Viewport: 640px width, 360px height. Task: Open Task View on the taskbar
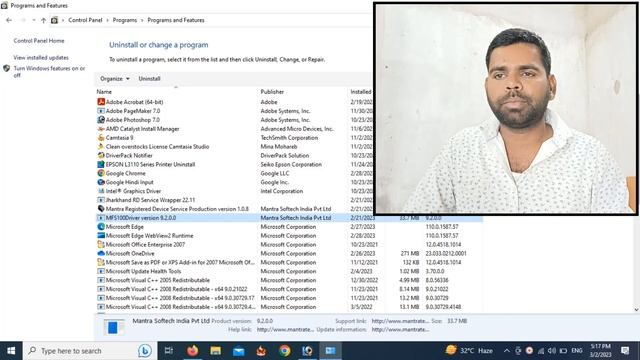[x=168, y=351]
